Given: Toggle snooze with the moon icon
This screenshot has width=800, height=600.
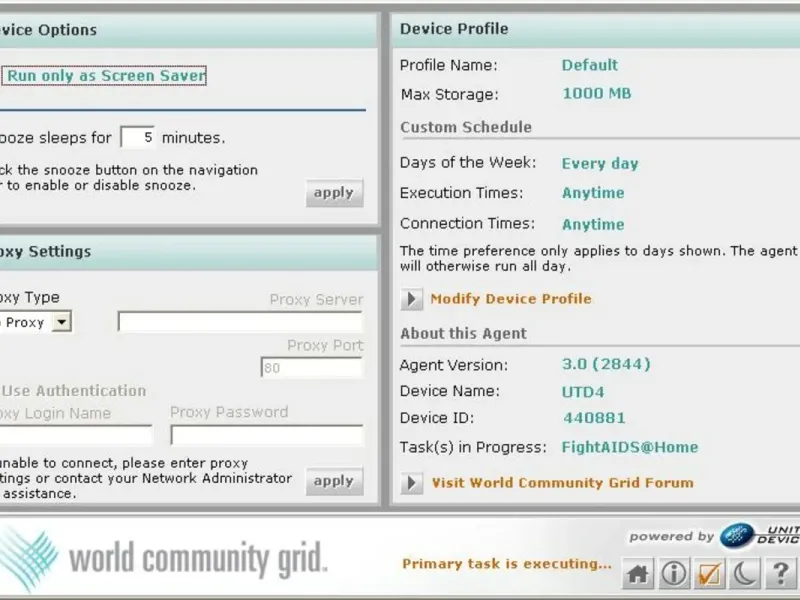Looking at the screenshot, I should tap(745, 574).
